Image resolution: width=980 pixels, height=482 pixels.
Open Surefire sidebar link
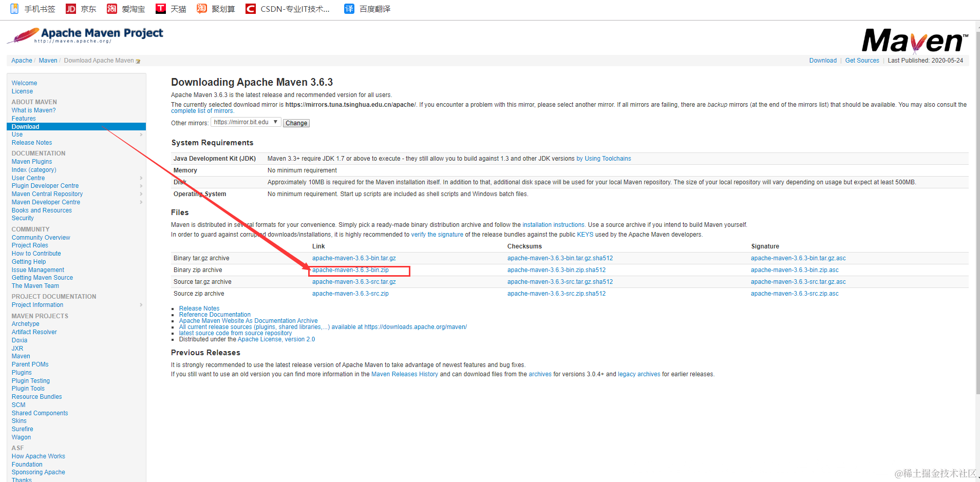tap(23, 429)
